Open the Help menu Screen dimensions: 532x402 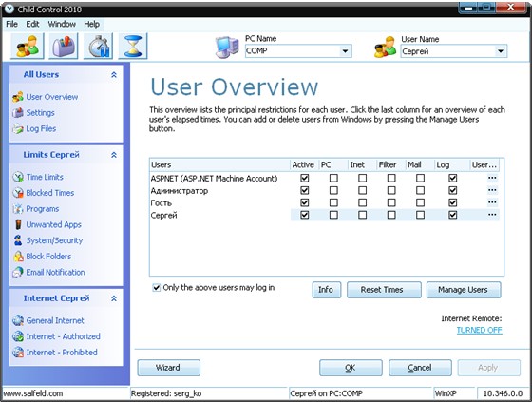91,24
